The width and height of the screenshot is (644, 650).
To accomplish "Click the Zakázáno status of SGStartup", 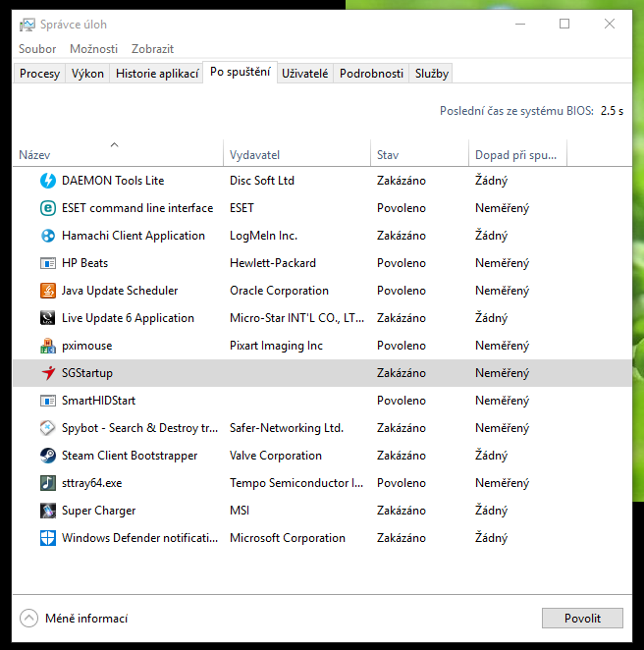I will (x=402, y=373).
